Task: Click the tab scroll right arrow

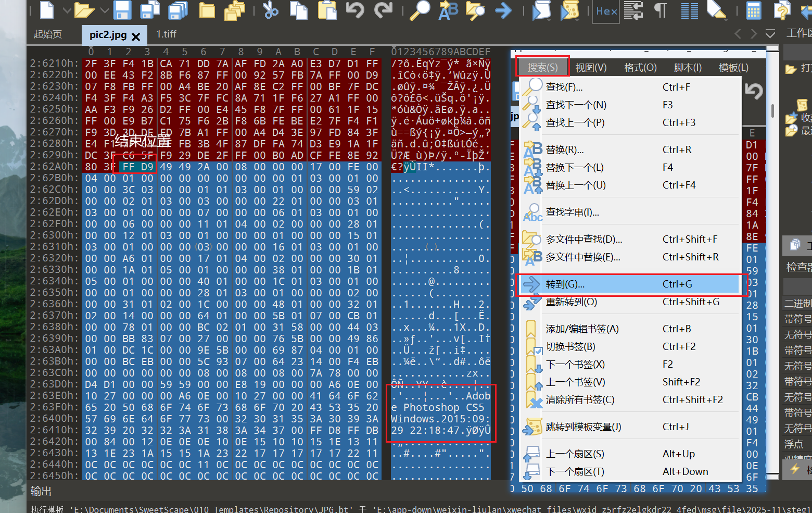Action: pyautogui.click(x=754, y=34)
